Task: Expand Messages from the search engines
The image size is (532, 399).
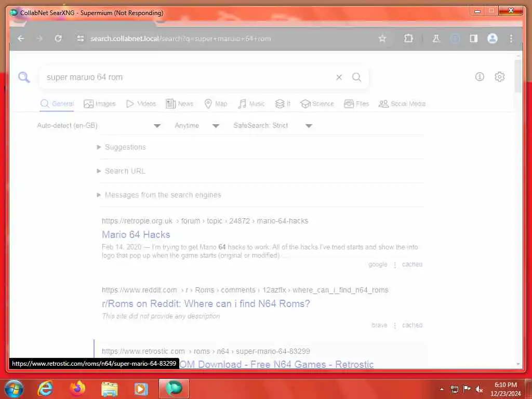Action: tap(159, 195)
